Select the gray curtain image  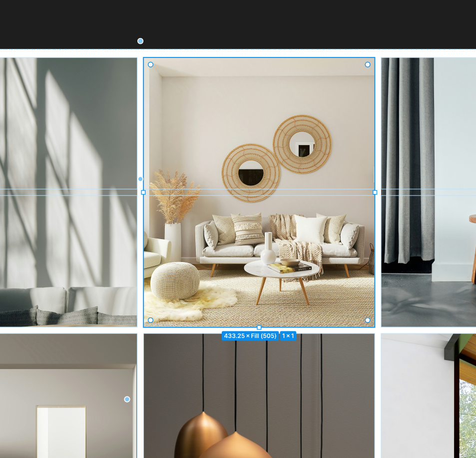(x=429, y=192)
